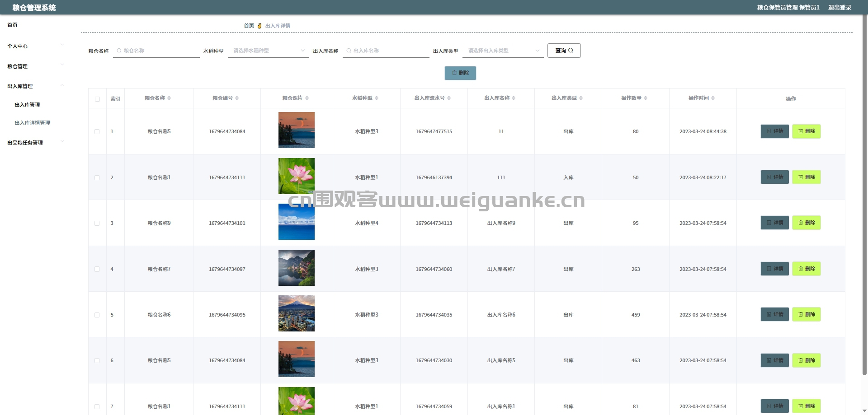This screenshot has width=868, height=415.
Task: View 详情 of row 6 出入库名称5
Action: tap(775, 360)
